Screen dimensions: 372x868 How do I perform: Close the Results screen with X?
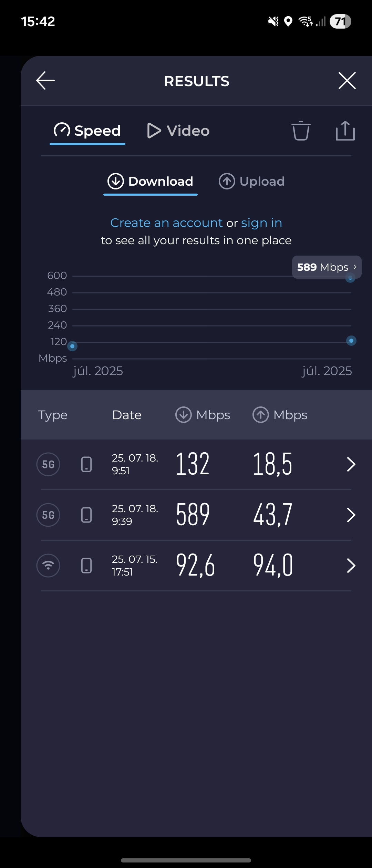(x=347, y=81)
